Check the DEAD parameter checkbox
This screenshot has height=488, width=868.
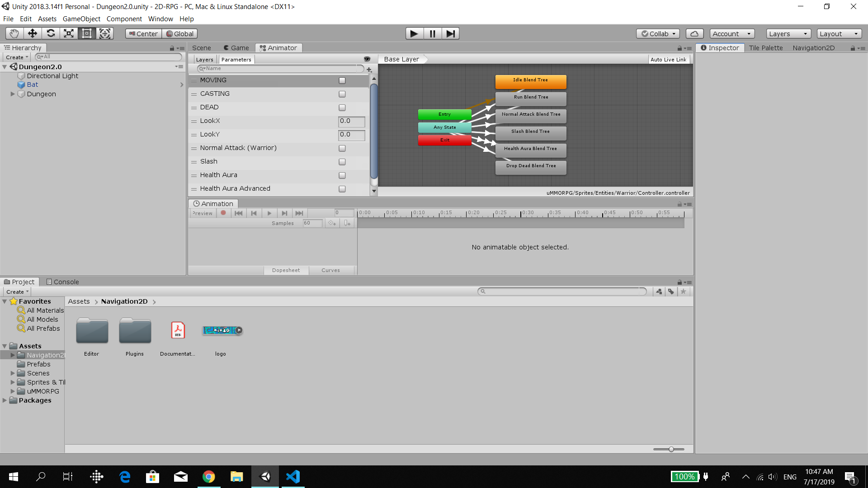point(342,108)
